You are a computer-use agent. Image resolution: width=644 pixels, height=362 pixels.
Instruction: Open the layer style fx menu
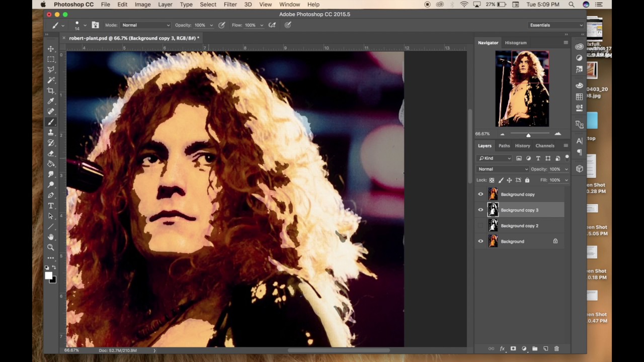tap(502, 348)
